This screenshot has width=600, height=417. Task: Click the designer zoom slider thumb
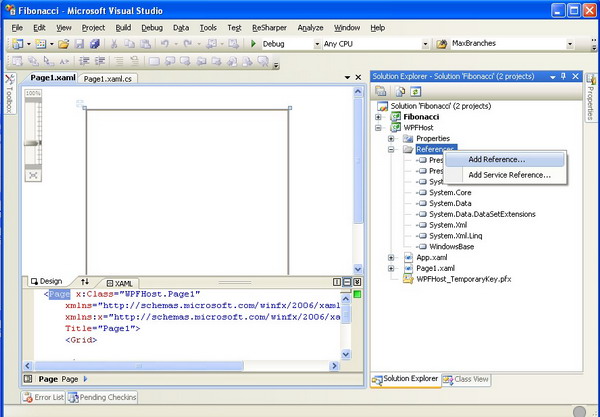33,143
